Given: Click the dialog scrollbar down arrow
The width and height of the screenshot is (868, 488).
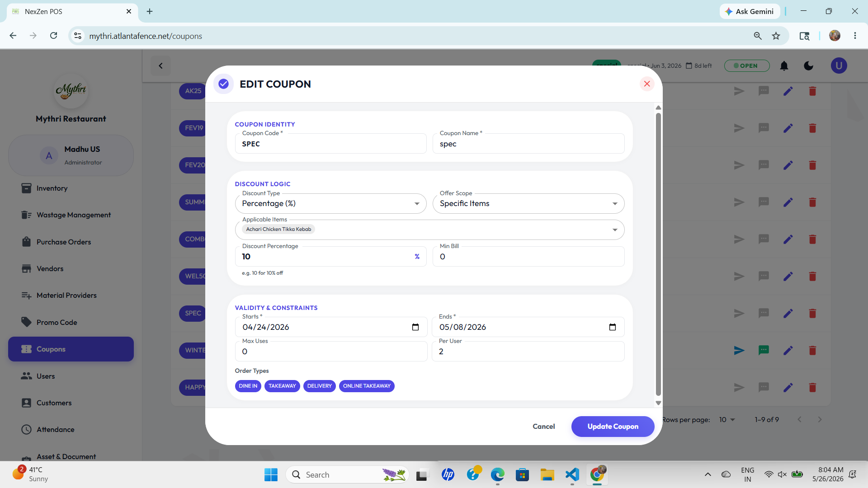Looking at the screenshot, I should (658, 403).
